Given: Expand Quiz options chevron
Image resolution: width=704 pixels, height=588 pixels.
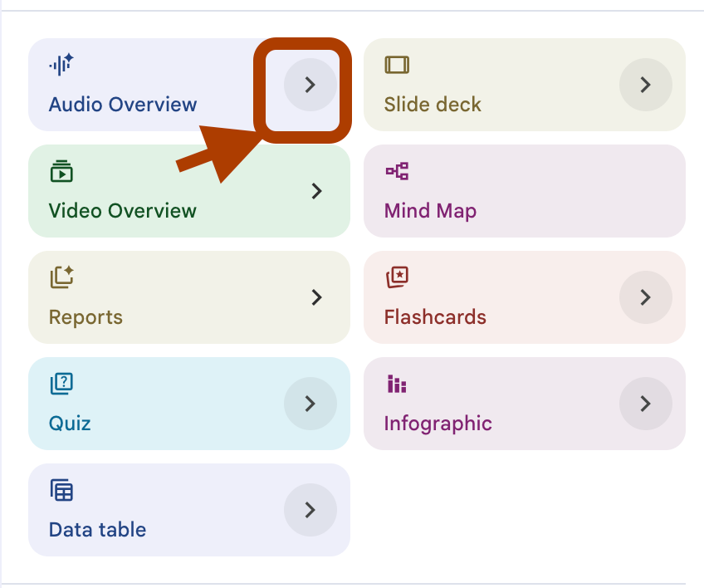Looking at the screenshot, I should click(x=310, y=404).
